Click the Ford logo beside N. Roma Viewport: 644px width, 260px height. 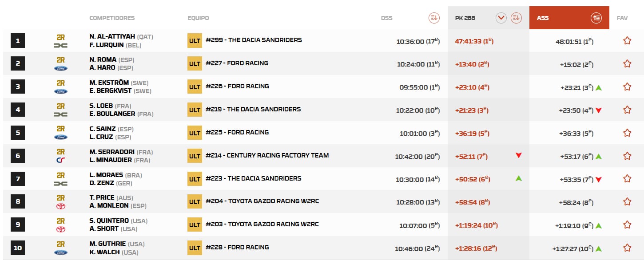point(61,68)
